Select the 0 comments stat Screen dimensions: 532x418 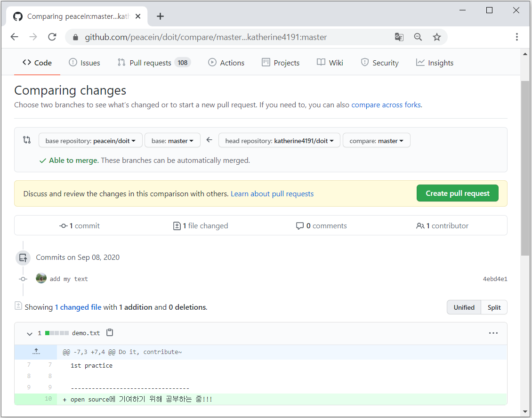321,225
